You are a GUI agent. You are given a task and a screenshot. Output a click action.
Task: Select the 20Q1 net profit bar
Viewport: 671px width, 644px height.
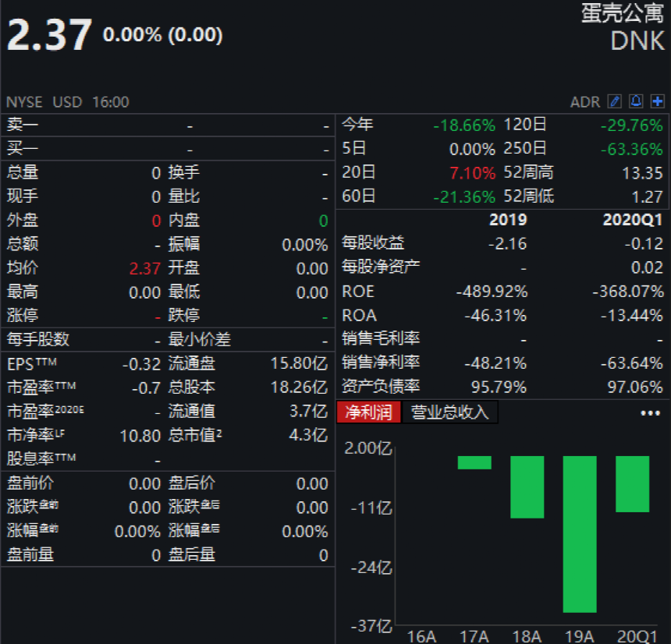pyautogui.click(x=633, y=483)
